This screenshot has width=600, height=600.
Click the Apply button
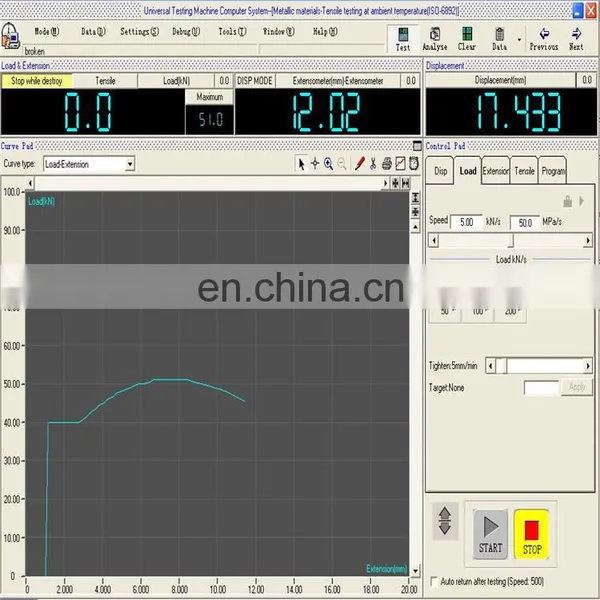(577, 388)
